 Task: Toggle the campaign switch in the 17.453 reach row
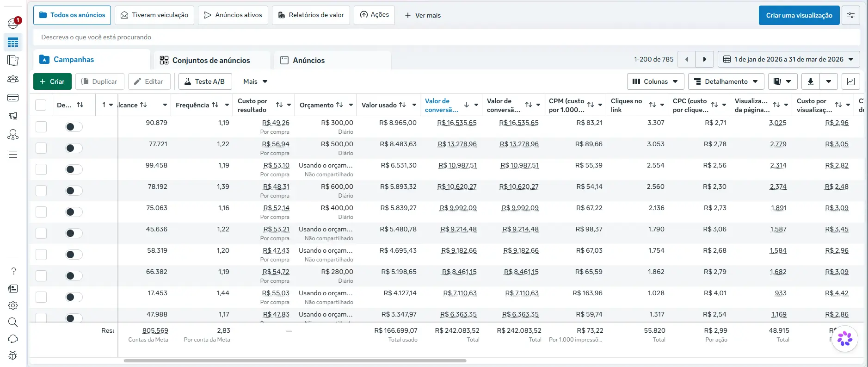pos(74,297)
